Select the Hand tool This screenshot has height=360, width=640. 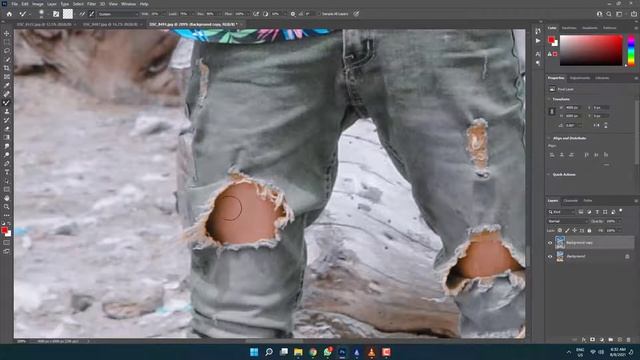(7, 198)
